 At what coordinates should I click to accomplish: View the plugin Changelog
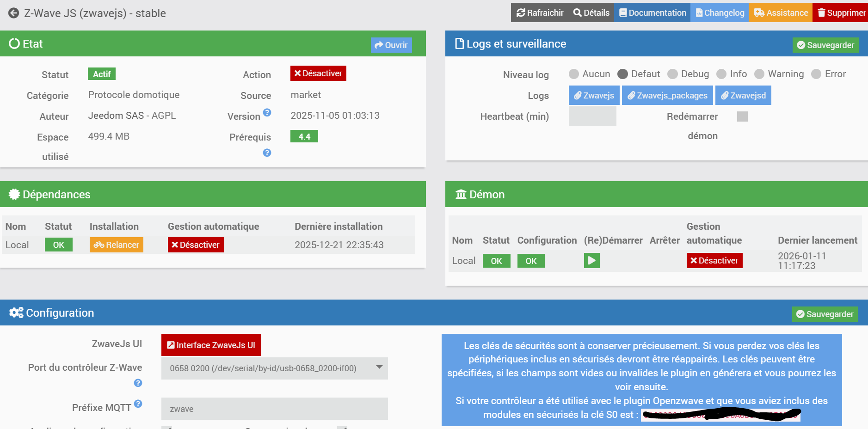click(x=720, y=12)
